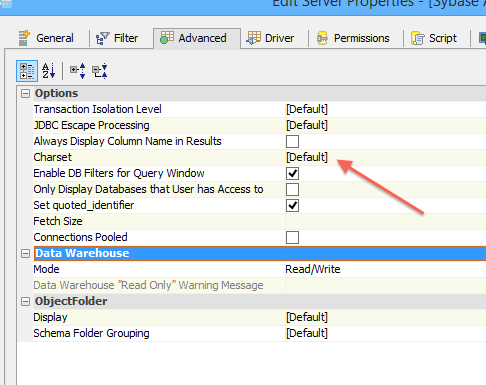Click the Filter funnel tab icon
Viewport: 486px width, 385px height.
tap(102, 38)
